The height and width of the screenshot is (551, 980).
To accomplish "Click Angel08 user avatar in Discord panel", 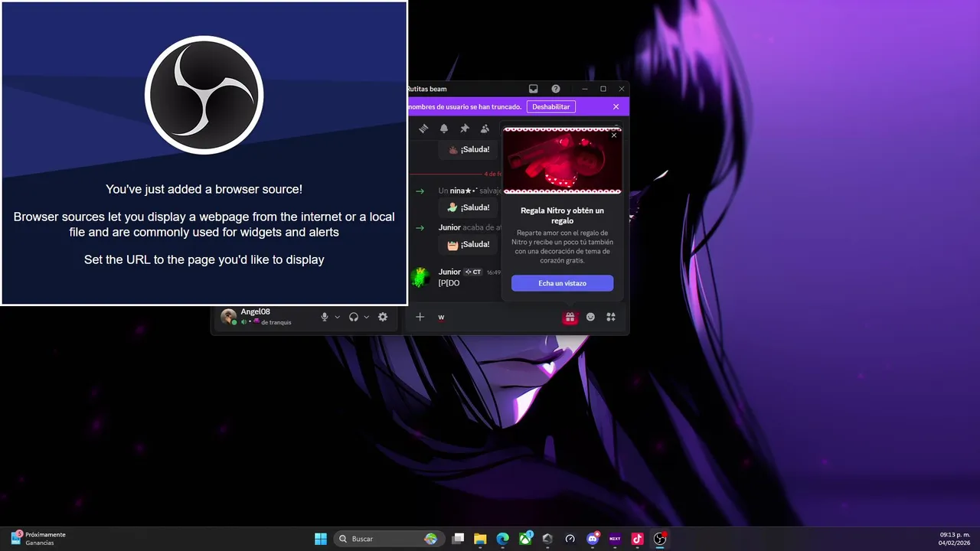I will pyautogui.click(x=228, y=317).
